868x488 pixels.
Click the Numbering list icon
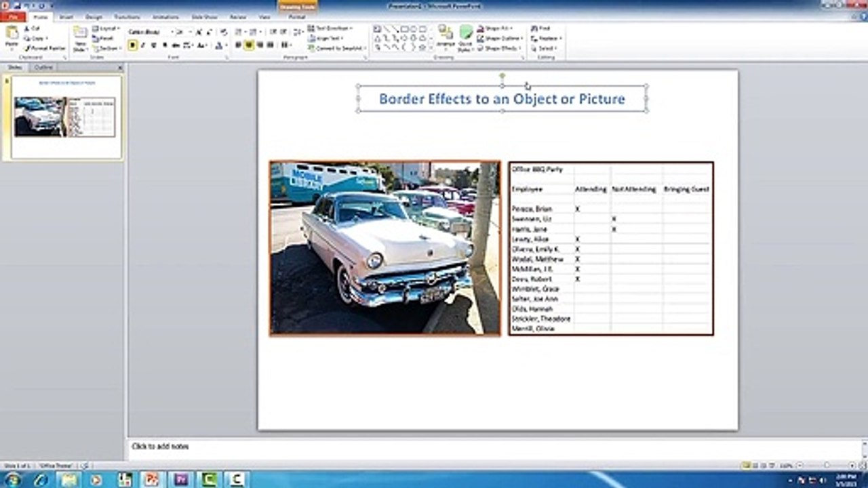coord(255,32)
